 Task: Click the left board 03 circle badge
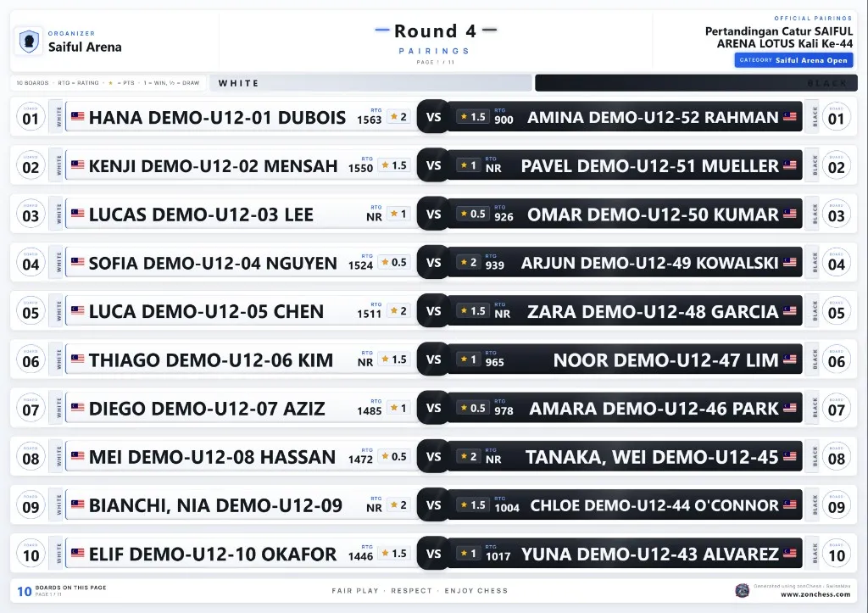tap(31, 215)
